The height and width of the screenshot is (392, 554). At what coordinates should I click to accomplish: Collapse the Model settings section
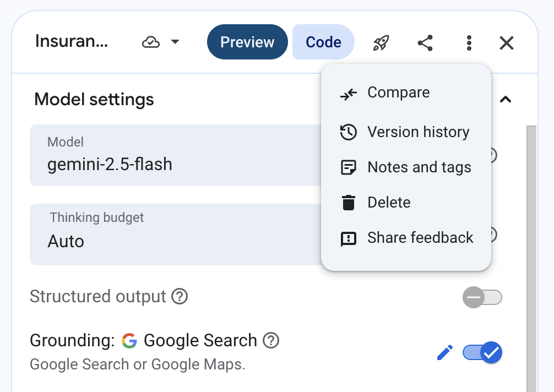pyautogui.click(x=505, y=100)
